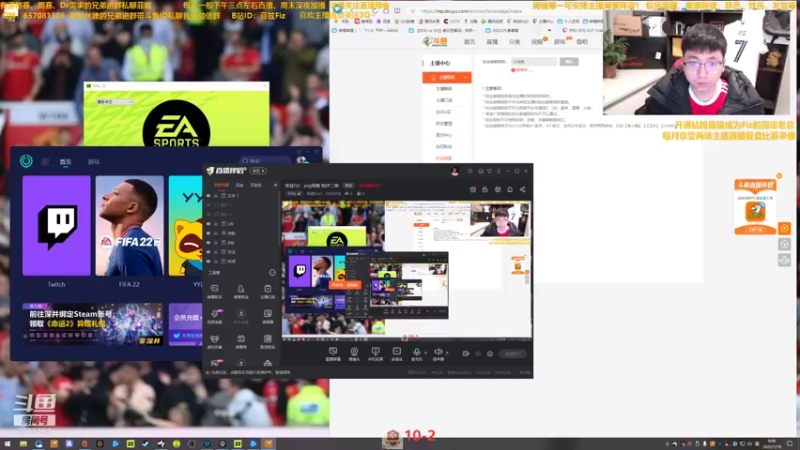The width and height of the screenshot is (800, 450).
Task: Click 游戏 in the Douyu navigation bar
Action: point(559,42)
